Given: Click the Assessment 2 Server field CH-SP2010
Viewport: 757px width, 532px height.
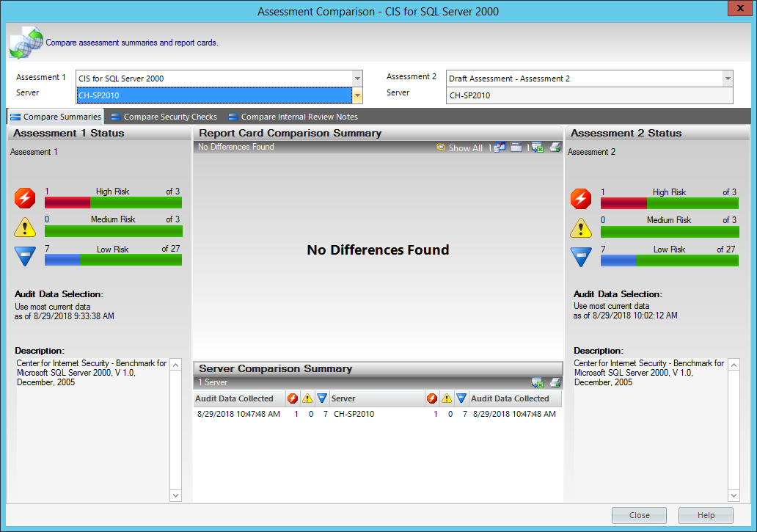Looking at the screenshot, I should 590,95.
